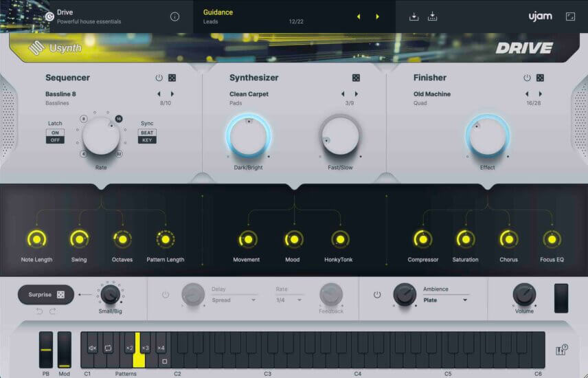Click the Fast/Slow knob
The height and width of the screenshot is (378, 588).
[340, 136]
